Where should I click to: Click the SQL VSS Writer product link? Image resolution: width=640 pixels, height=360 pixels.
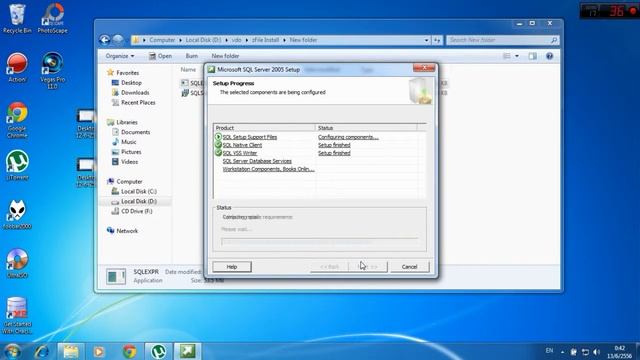tap(240, 153)
